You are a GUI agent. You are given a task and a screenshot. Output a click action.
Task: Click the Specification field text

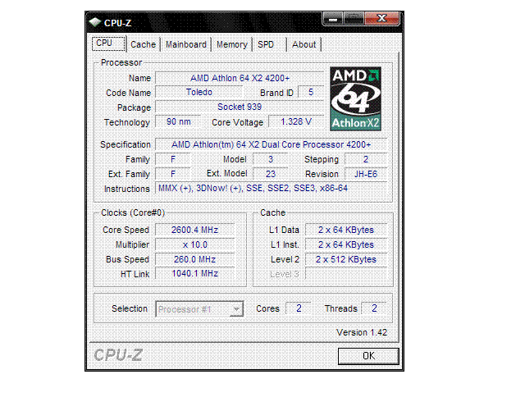(x=272, y=144)
